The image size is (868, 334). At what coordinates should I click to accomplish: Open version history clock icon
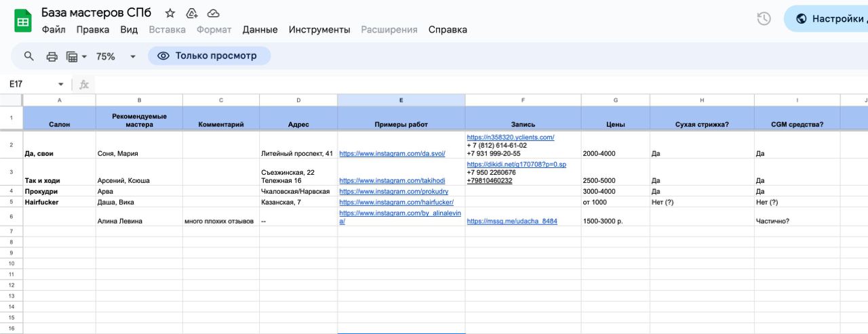(x=764, y=18)
